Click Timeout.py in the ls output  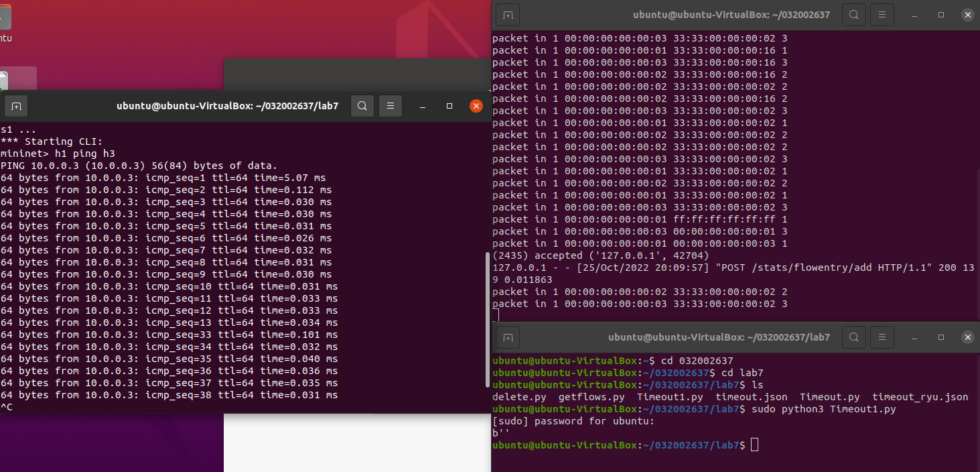[830, 397]
